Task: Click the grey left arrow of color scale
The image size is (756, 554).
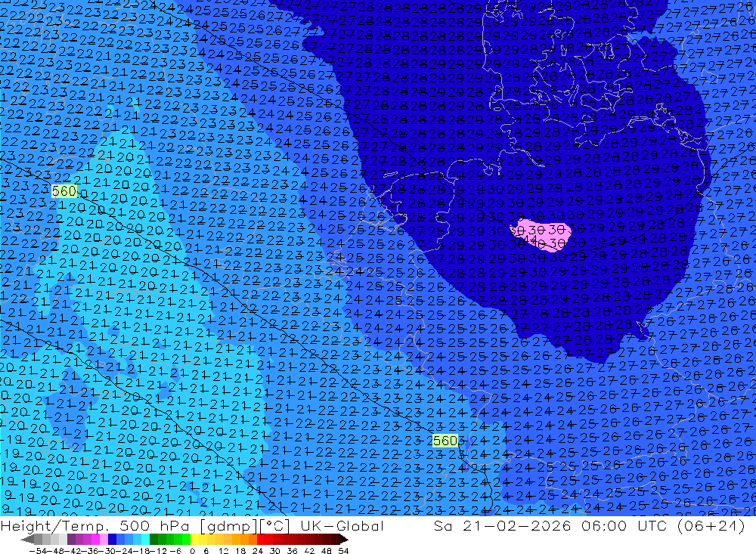Action: pos(27,540)
